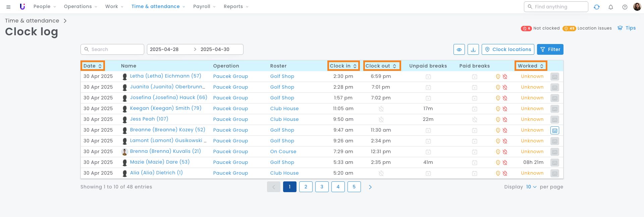The height and width of the screenshot is (217, 644).
Task: Open the Filter button
Action: tap(550, 49)
